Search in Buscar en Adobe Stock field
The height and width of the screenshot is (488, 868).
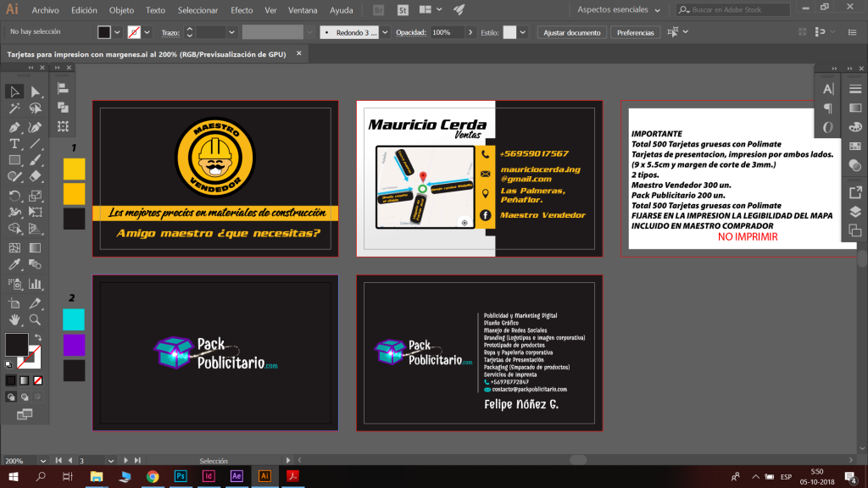tap(733, 10)
